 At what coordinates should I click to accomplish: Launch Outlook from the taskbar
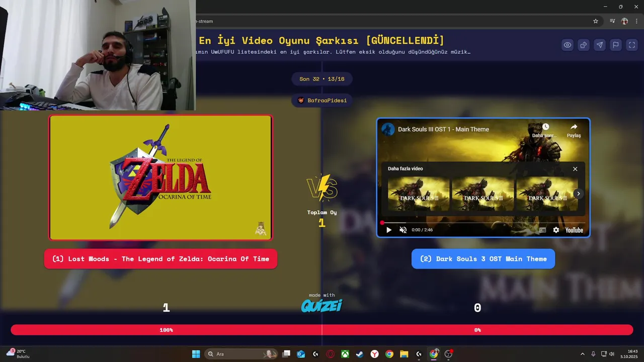(x=301, y=354)
